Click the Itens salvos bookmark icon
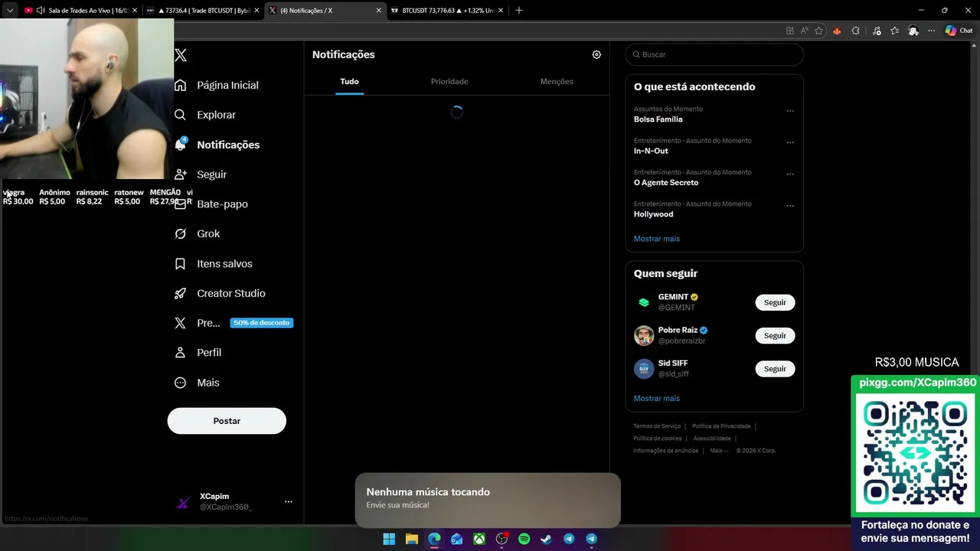Screen dimensions: 980x551 (180, 264)
